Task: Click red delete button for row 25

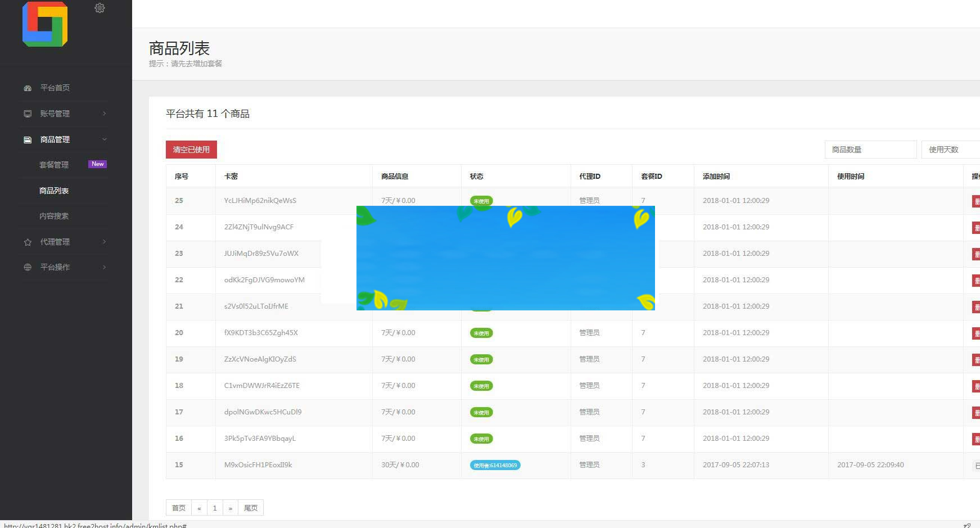Action: coord(976,201)
